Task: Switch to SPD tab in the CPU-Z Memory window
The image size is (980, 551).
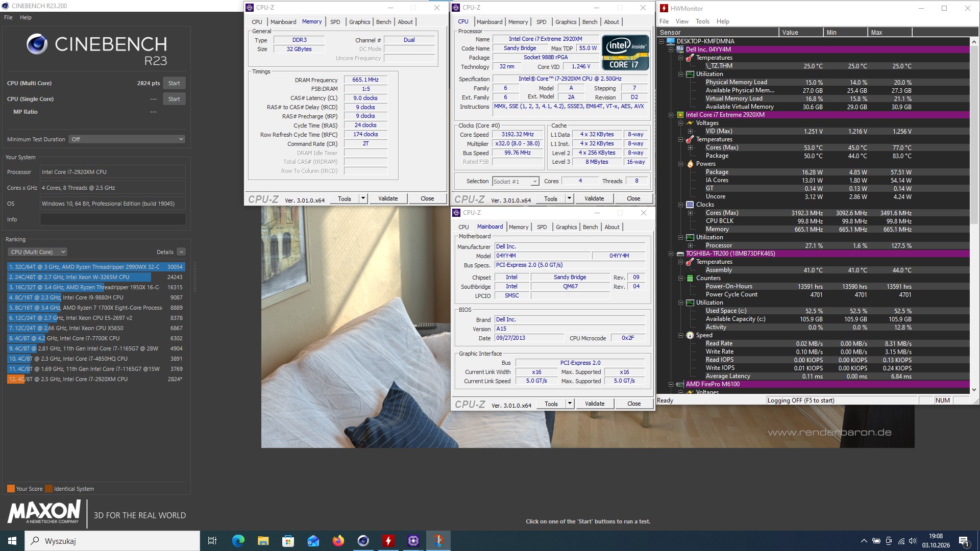Action: tap(335, 22)
